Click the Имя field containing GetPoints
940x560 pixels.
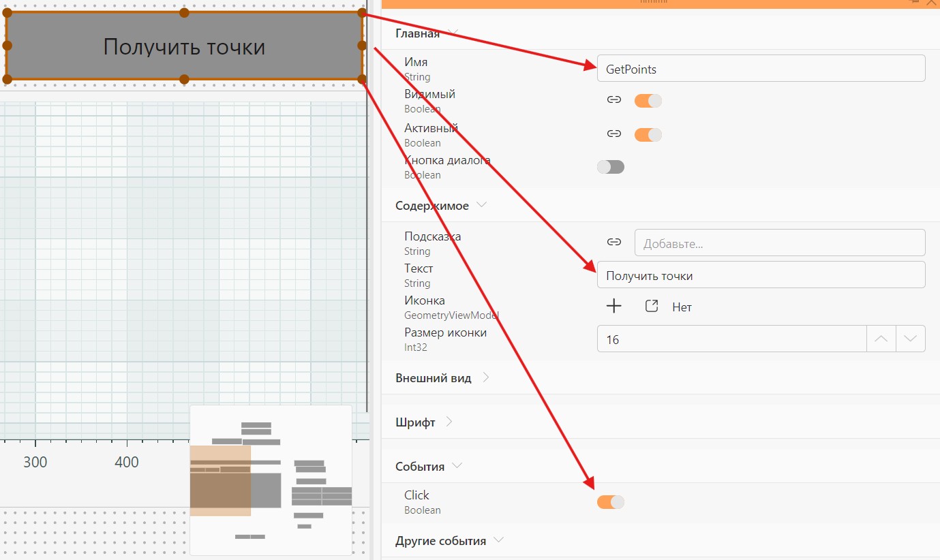click(x=761, y=69)
